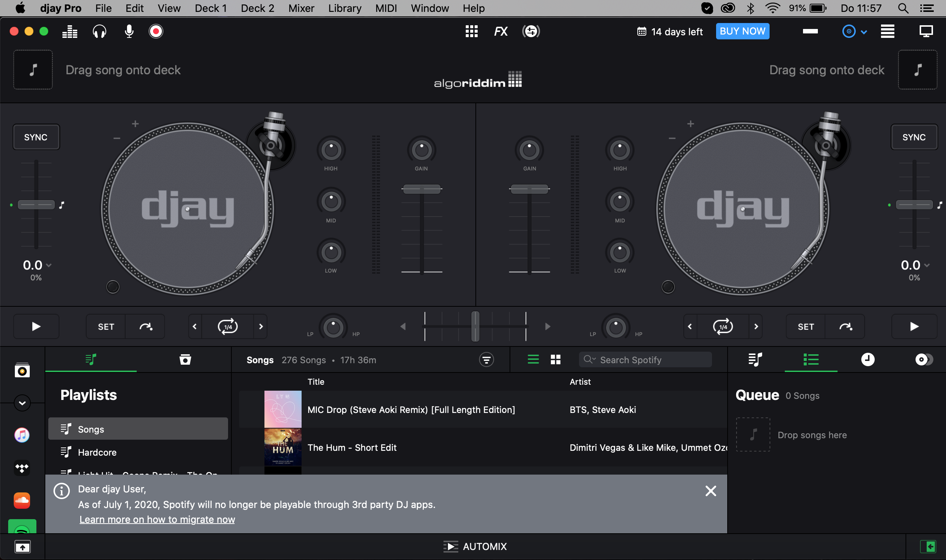Start recording with the red record button

(156, 32)
